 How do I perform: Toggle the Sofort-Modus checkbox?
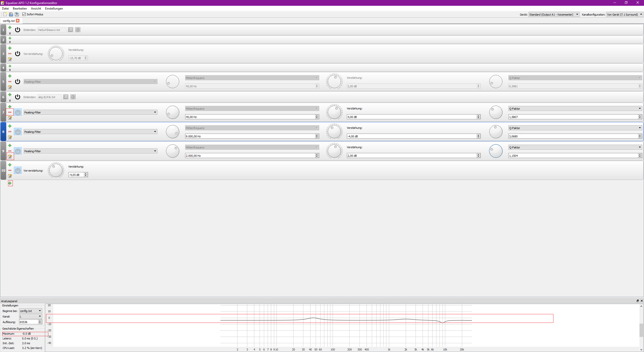(24, 14)
